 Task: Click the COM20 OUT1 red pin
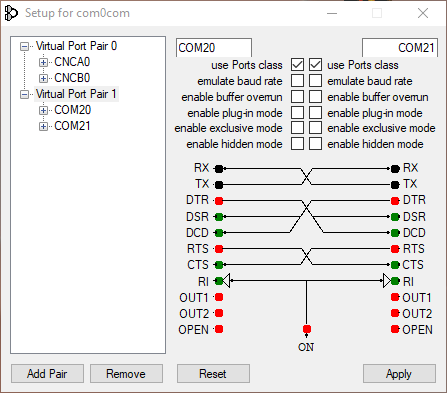[219, 297]
